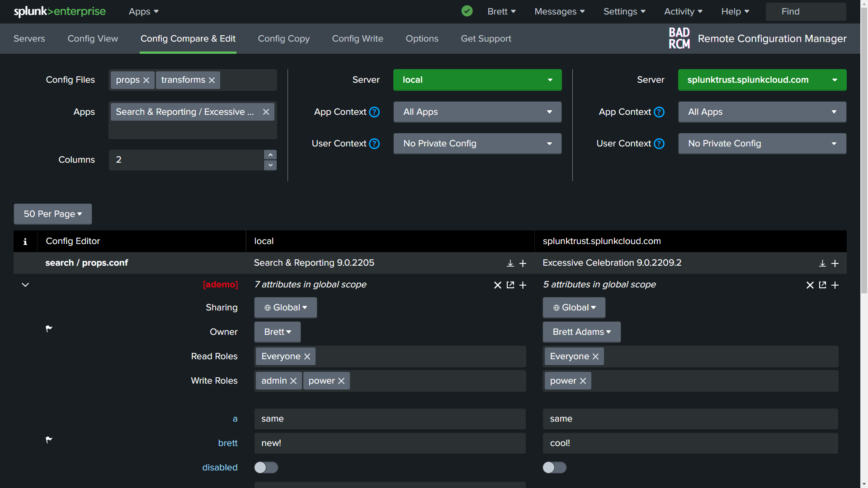Click download icon in Search & Reporting row
Viewport: 868px width, 488px height.
(x=510, y=263)
